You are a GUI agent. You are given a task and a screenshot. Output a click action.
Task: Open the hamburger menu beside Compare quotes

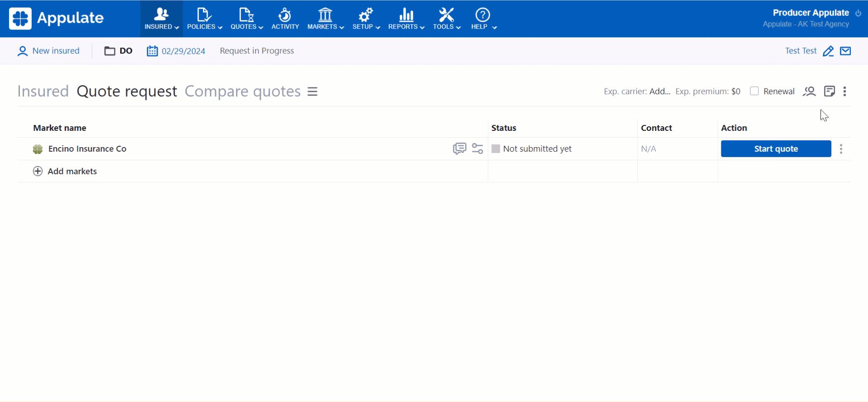pos(313,91)
